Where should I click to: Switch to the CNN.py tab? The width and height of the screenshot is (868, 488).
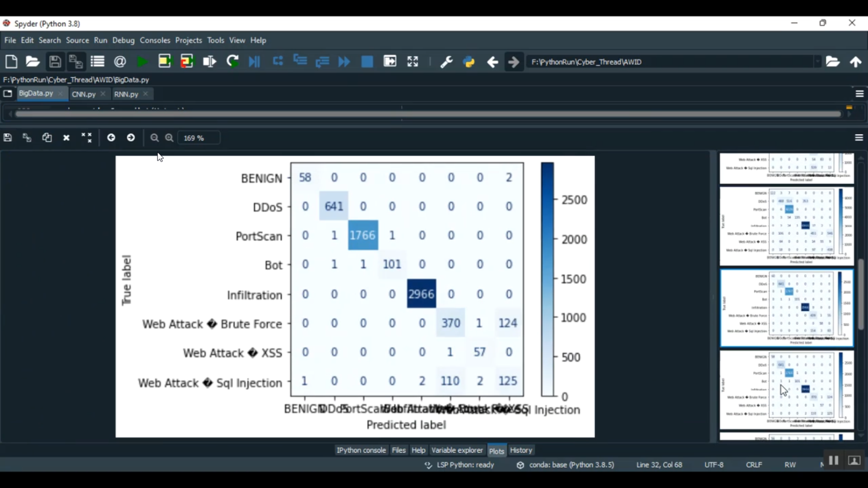84,94
